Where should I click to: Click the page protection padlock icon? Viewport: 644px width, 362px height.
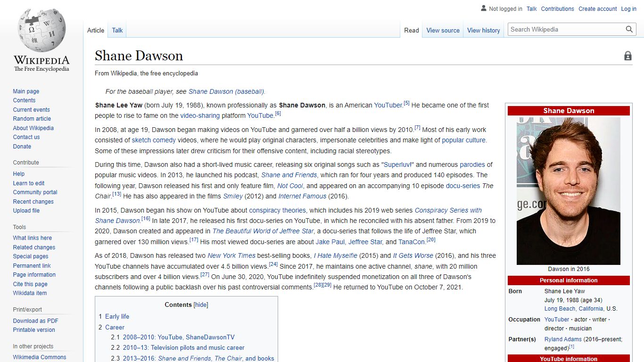pyautogui.click(x=628, y=56)
